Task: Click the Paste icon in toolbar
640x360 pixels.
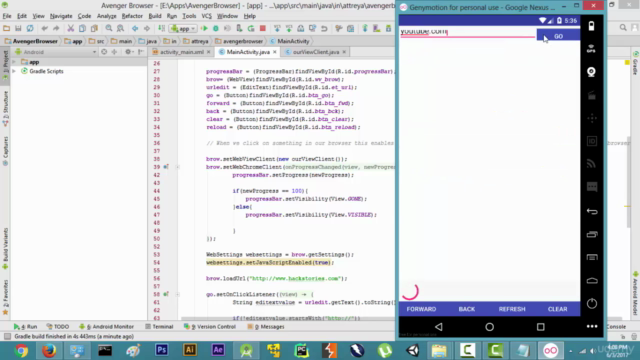Action: point(94,28)
